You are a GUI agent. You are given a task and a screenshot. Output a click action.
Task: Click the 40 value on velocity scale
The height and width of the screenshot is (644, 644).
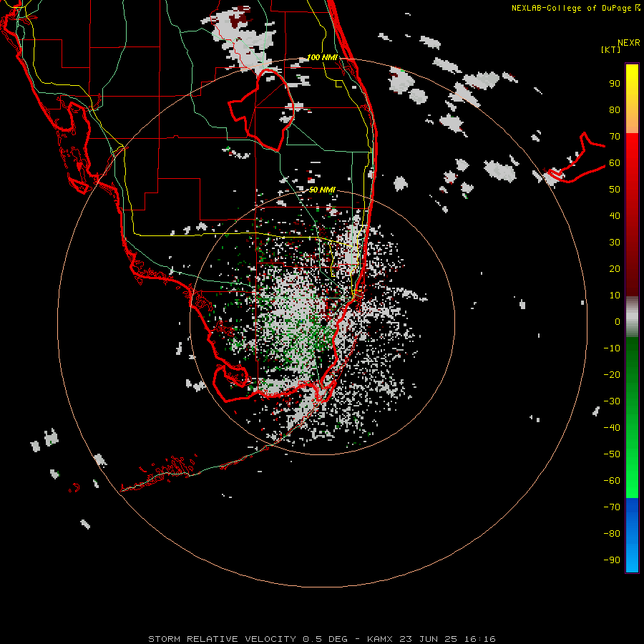[615, 216]
